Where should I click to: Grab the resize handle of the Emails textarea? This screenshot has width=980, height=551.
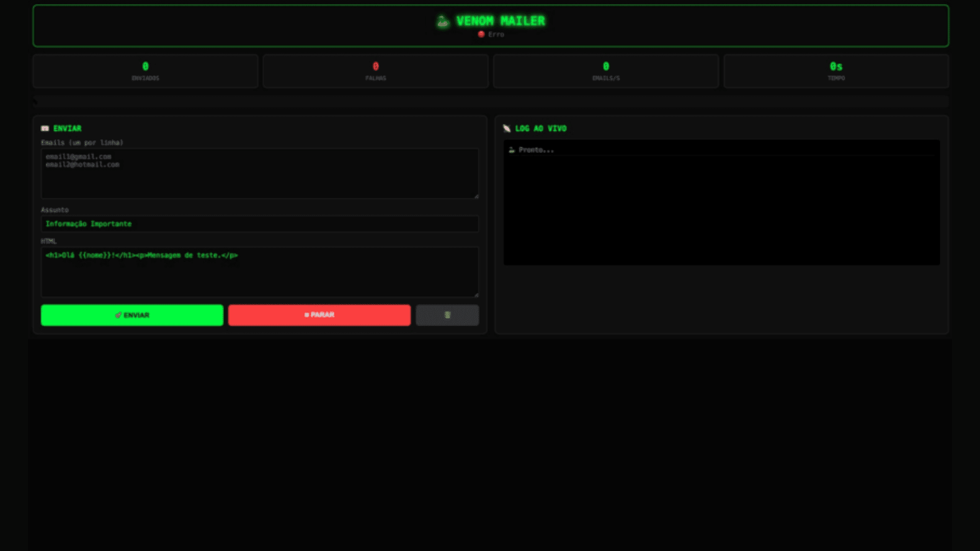tap(476, 196)
